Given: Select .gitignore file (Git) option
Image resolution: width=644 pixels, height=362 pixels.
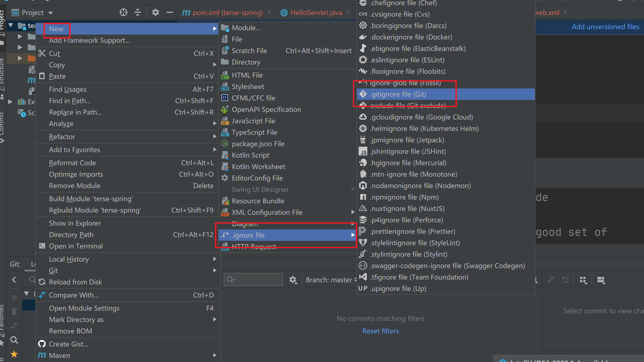Looking at the screenshot, I should tap(398, 94).
